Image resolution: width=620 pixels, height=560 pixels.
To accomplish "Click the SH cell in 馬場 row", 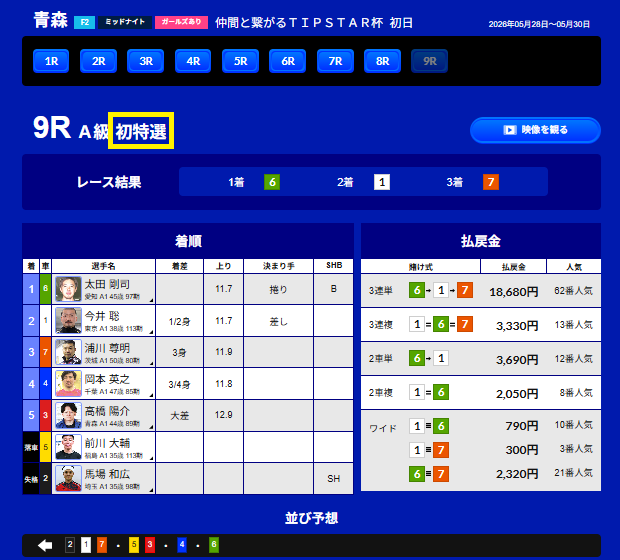I will [333, 479].
